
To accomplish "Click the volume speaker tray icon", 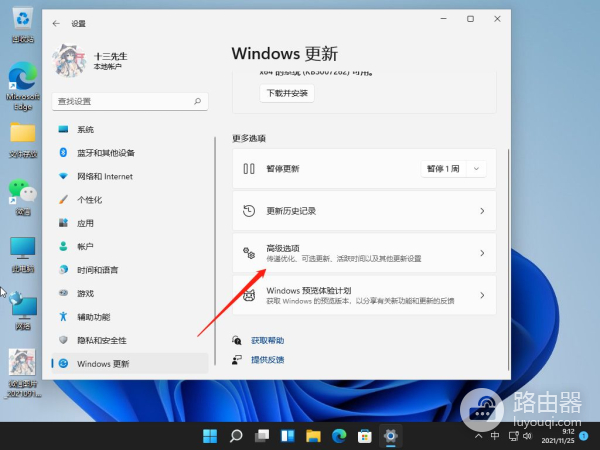I will point(527,436).
